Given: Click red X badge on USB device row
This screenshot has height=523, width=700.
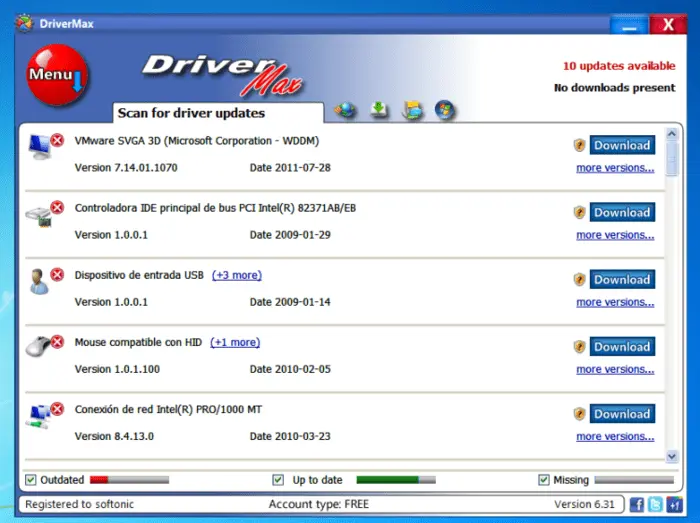Looking at the screenshot, I should (x=57, y=274).
